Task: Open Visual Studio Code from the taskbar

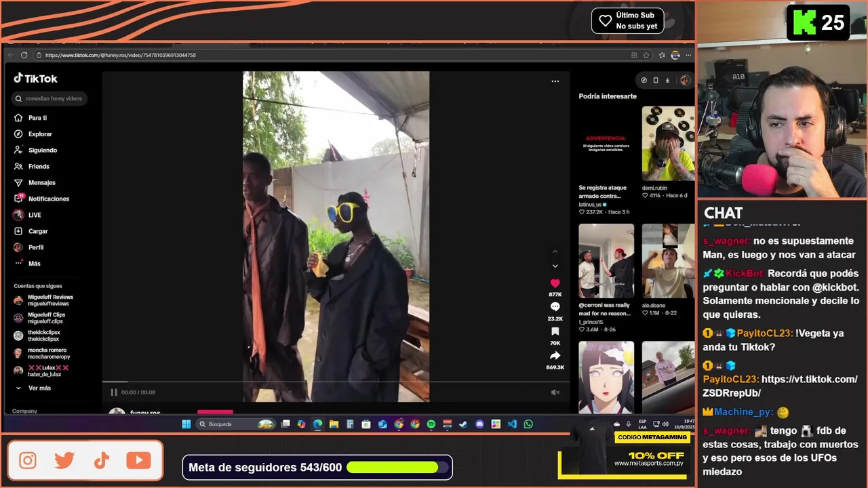Action: click(x=512, y=424)
